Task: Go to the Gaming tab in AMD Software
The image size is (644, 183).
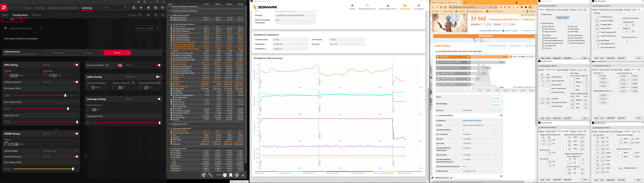Action: click(40, 8)
